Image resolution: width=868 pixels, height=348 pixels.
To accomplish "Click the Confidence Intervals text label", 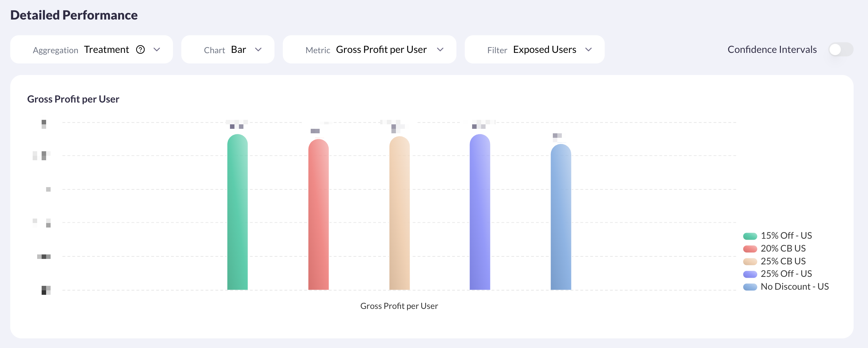I will (x=772, y=50).
